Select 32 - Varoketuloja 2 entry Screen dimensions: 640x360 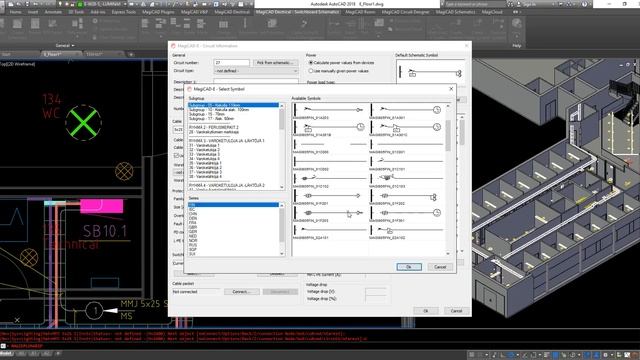pyautogui.click(x=204, y=150)
